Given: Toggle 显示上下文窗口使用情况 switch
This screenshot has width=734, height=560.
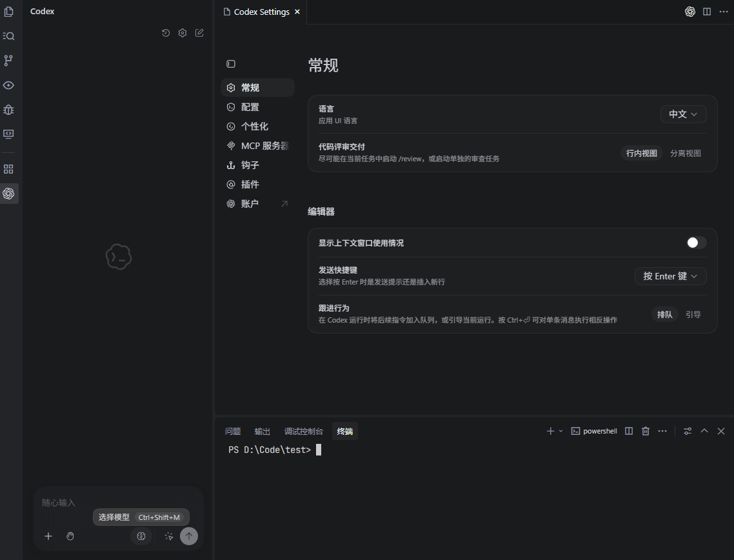Looking at the screenshot, I should coord(696,243).
